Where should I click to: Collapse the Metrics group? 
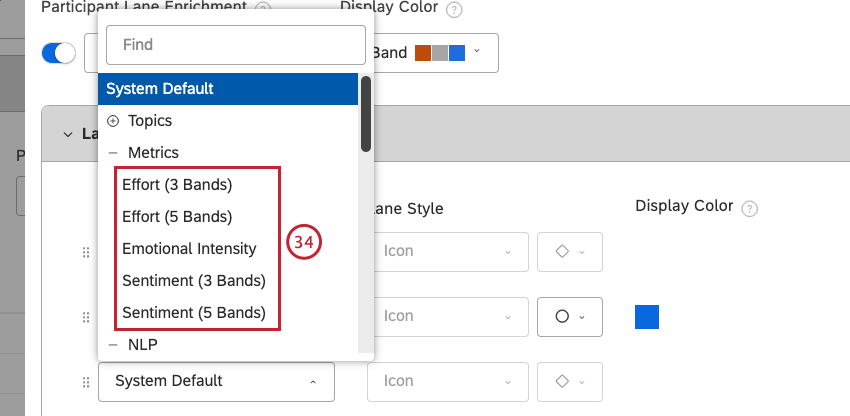pos(112,153)
